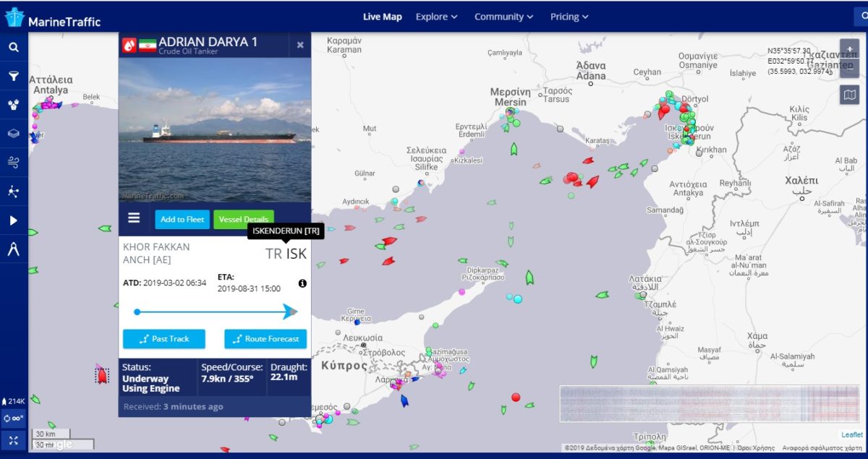Image resolution: width=868 pixels, height=459 pixels.
Task: Toggle the map auto-refresh button
Action: [14, 419]
